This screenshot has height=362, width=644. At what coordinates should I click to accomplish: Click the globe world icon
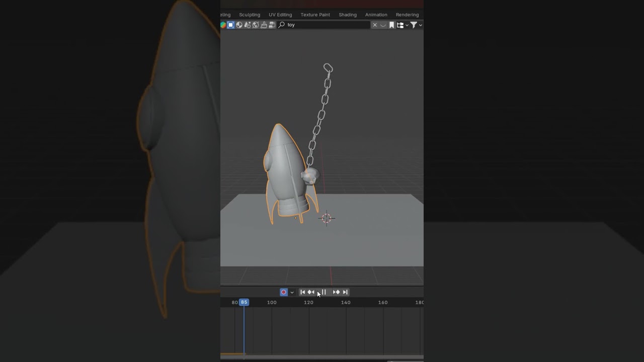coord(256,25)
